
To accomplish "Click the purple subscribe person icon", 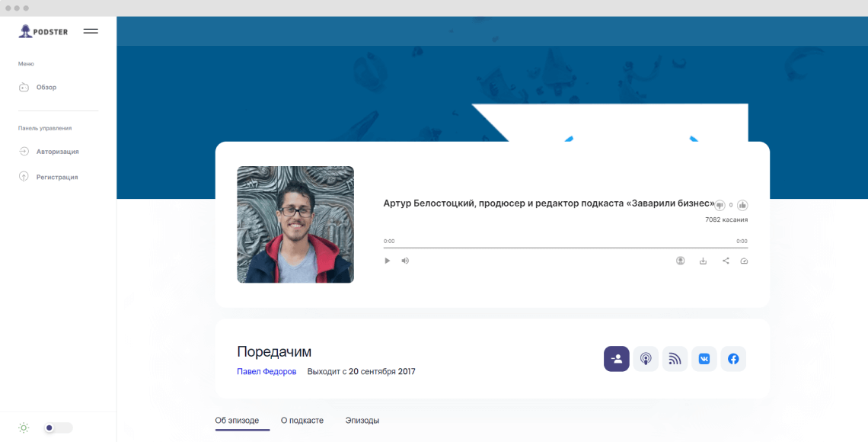I will point(616,358).
